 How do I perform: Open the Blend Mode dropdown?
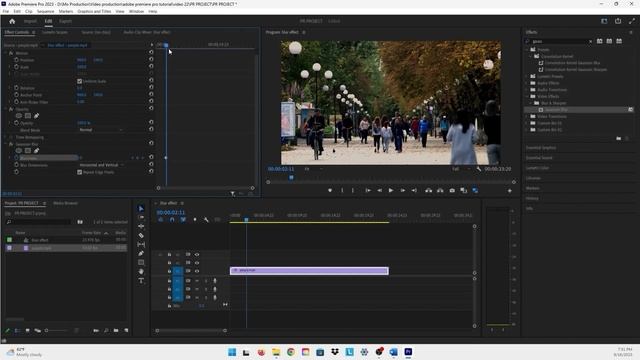[x=100, y=130]
